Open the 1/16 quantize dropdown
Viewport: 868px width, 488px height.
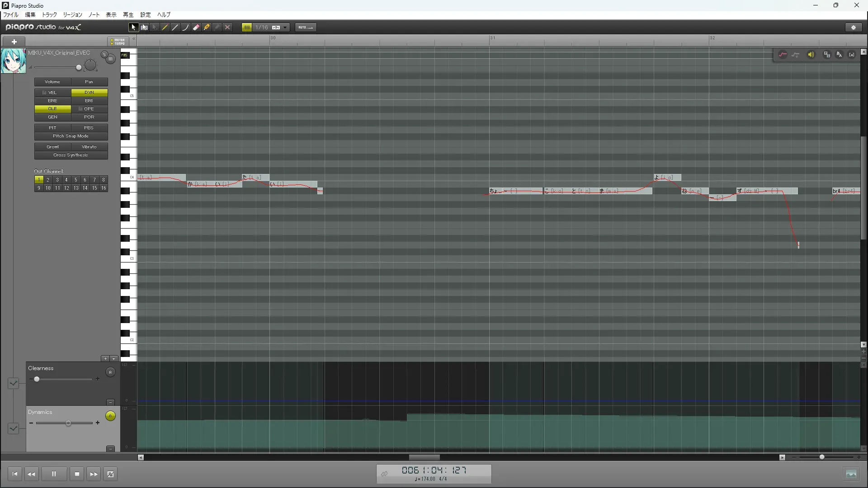[285, 28]
